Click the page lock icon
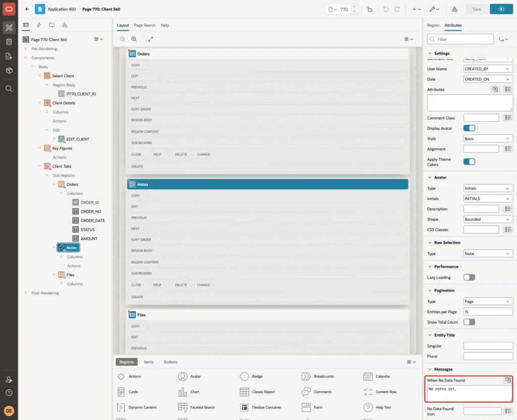517x420 pixels. point(369,9)
